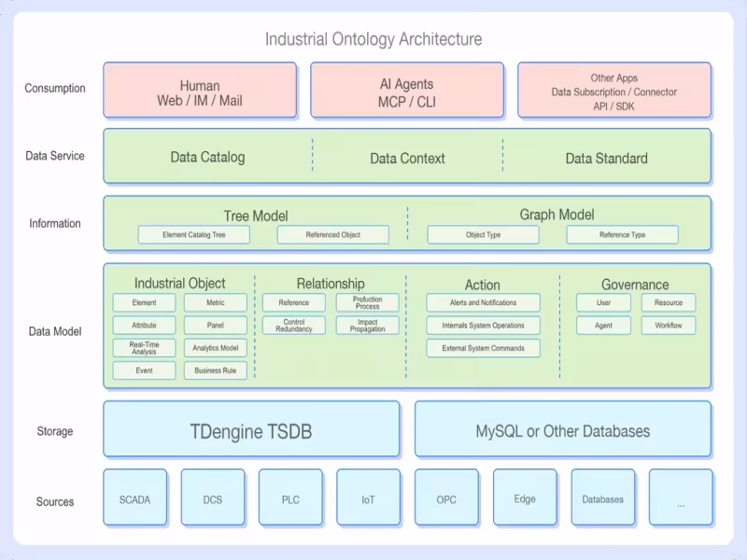Click the Data Service layer label
The image size is (747, 560).
pos(55,156)
